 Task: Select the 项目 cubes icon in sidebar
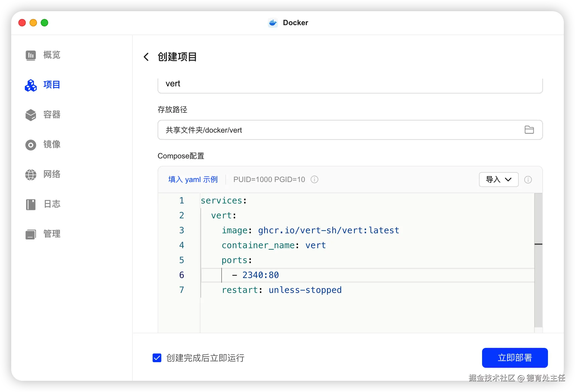point(30,85)
